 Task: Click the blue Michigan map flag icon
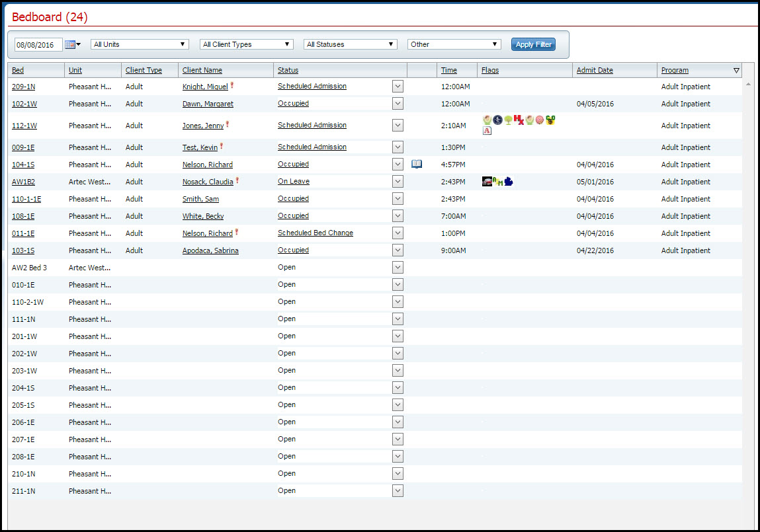point(509,182)
